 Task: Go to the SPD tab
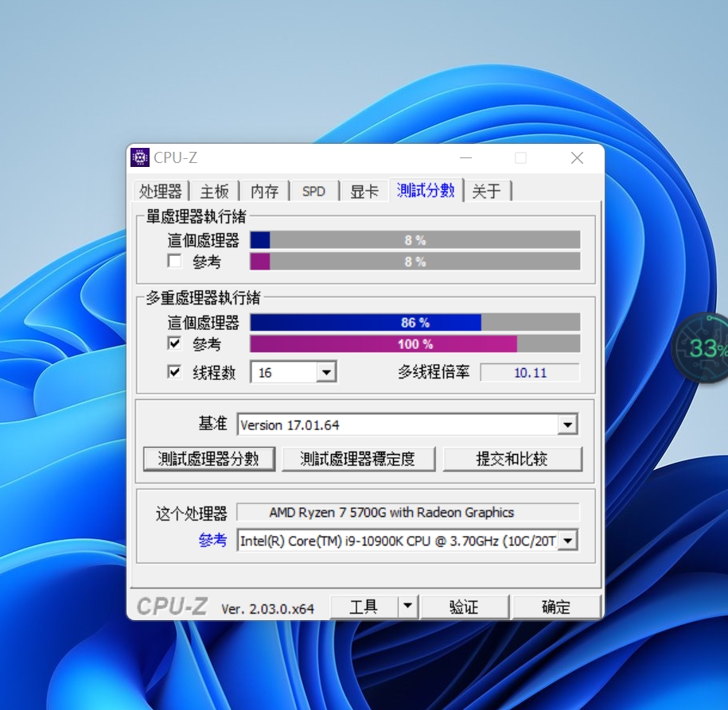[x=313, y=191]
